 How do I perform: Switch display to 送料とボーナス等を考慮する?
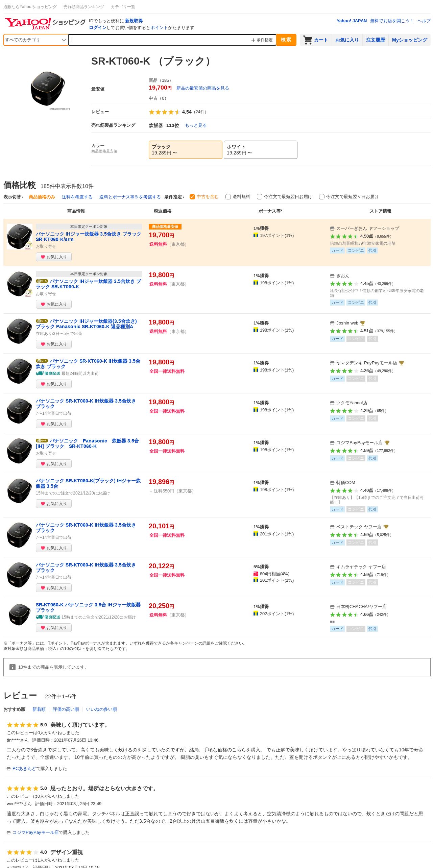(x=130, y=197)
